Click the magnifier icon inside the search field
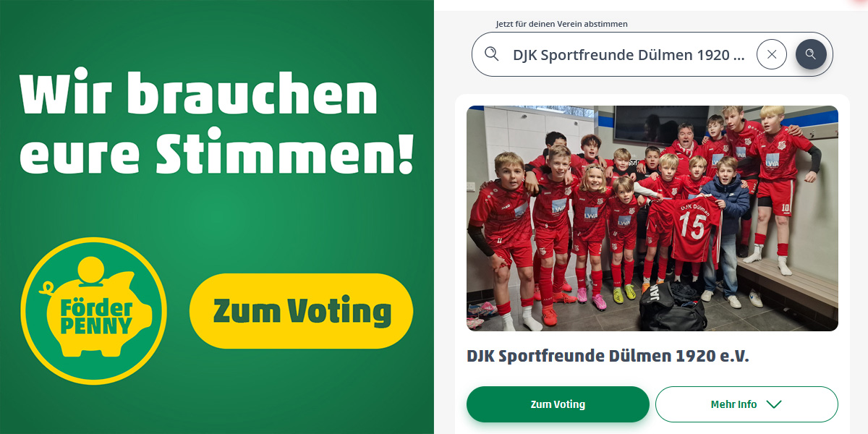868x434 pixels. (492, 54)
